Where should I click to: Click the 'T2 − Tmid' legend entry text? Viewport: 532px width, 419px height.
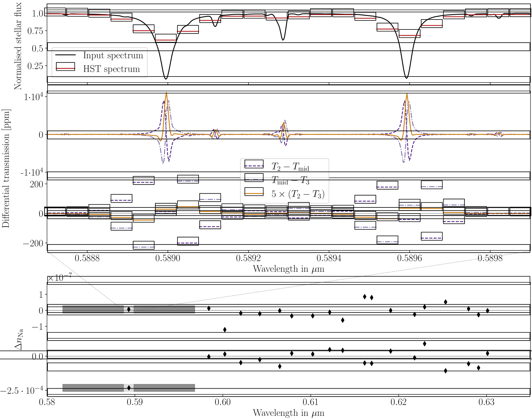[x=290, y=166]
